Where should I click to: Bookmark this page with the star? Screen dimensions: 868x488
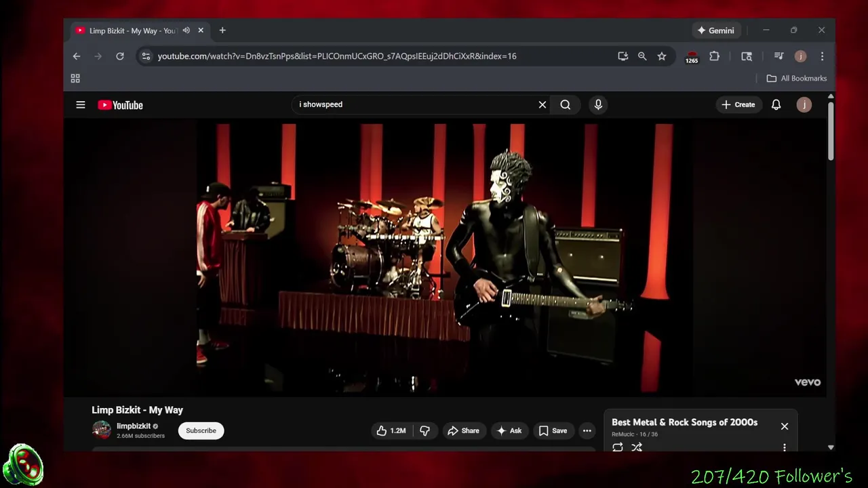662,56
